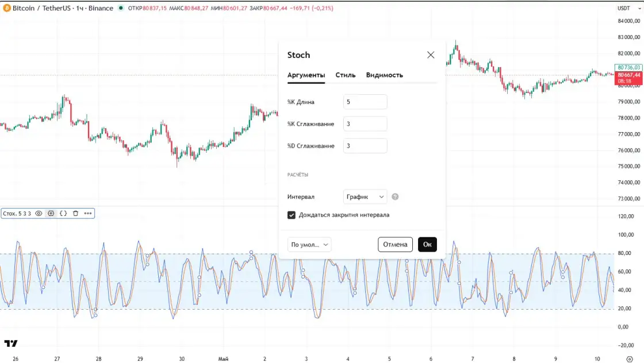Open Stoch indicator settings gear icon

point(51,213)
